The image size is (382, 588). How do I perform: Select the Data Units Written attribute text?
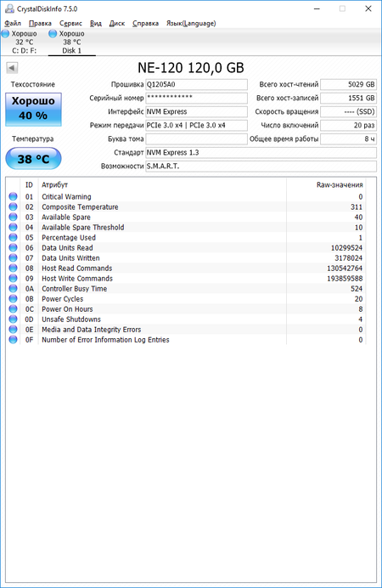(x=70, y=257)
